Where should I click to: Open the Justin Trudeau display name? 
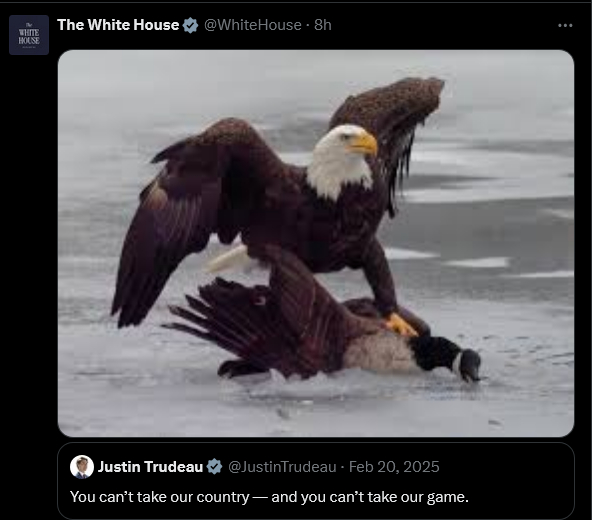tap(151, 467)
